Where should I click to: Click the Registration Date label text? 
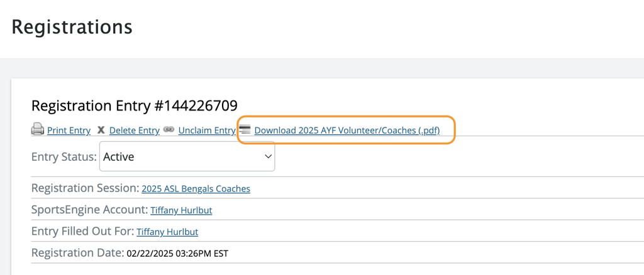(77, 253)
